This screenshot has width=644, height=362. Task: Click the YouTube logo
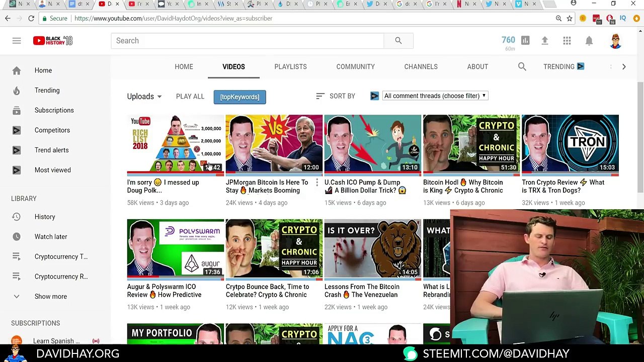tap(53, 41)
